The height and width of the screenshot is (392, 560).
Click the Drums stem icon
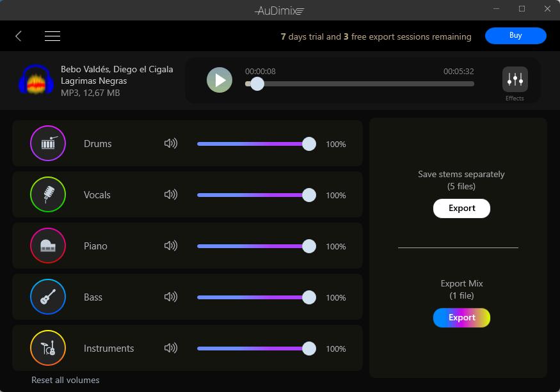[48, 143]
